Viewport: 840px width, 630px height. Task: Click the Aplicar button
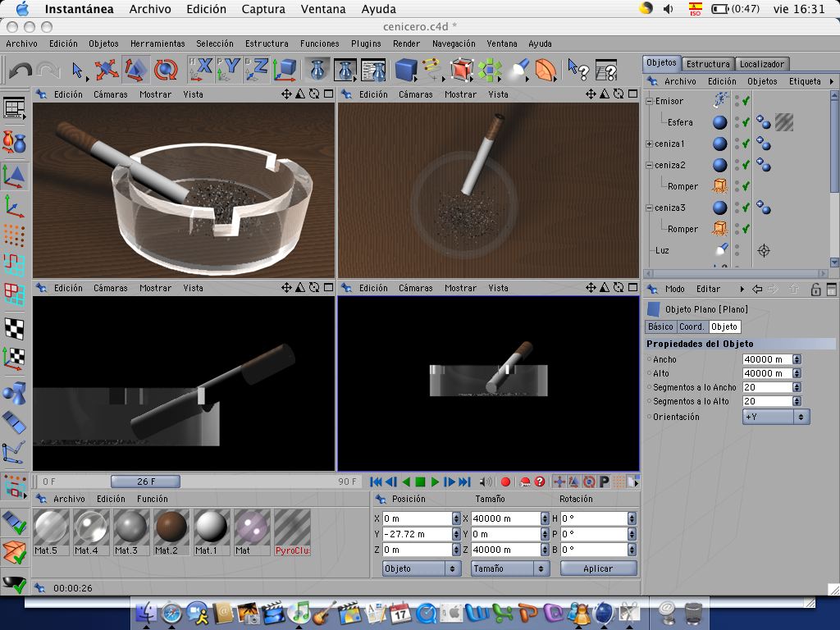click(598, 568)
